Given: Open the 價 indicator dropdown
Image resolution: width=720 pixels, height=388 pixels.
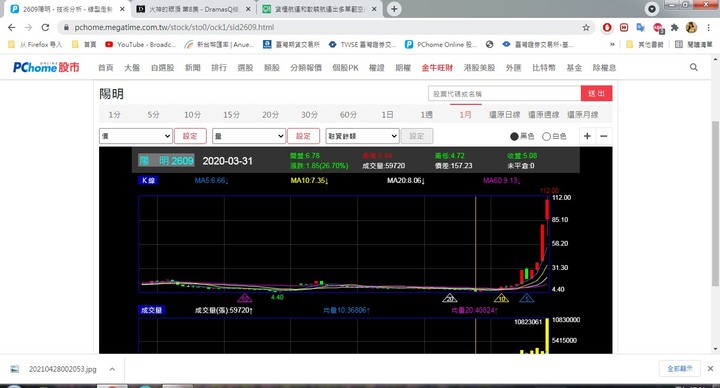Looking at the screenshot, I should pos(136,136).
